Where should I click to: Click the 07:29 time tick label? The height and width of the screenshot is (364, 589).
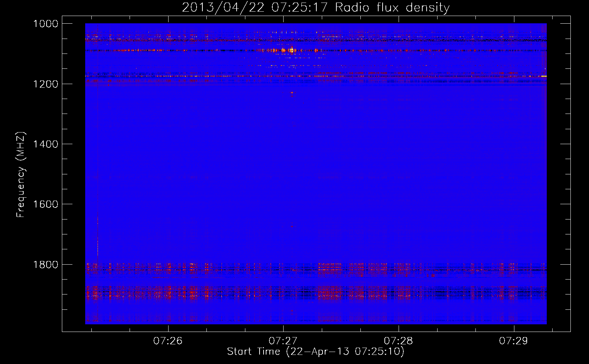pos(514,341)
